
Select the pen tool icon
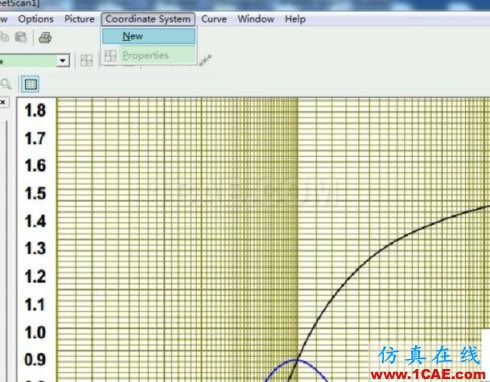tap(205, 60)
